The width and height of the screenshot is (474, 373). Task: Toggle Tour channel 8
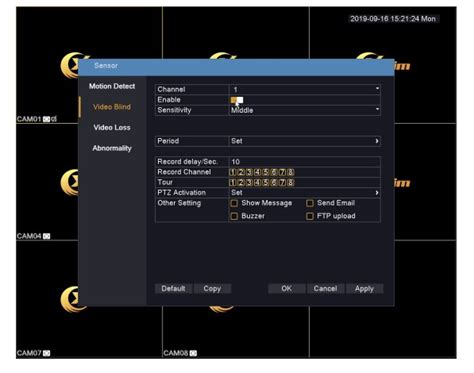[291, 183]
